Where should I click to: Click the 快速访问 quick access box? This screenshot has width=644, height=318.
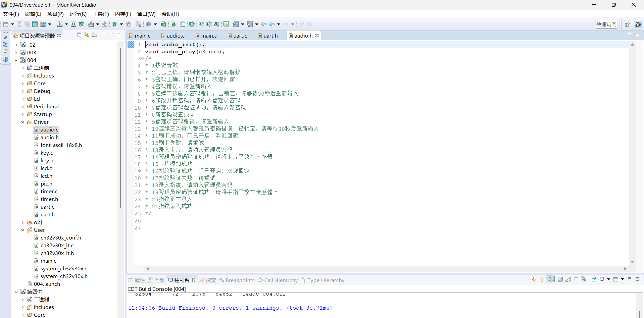point(606,24)
